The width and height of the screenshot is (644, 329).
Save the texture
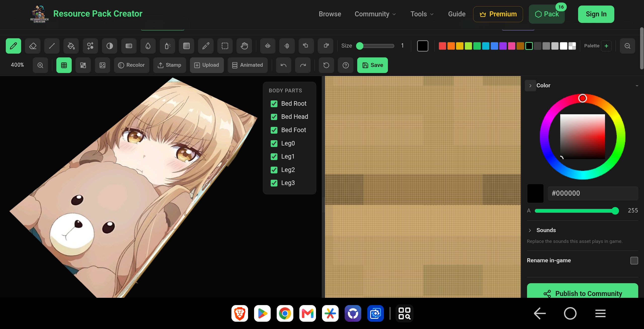[373, 65]
